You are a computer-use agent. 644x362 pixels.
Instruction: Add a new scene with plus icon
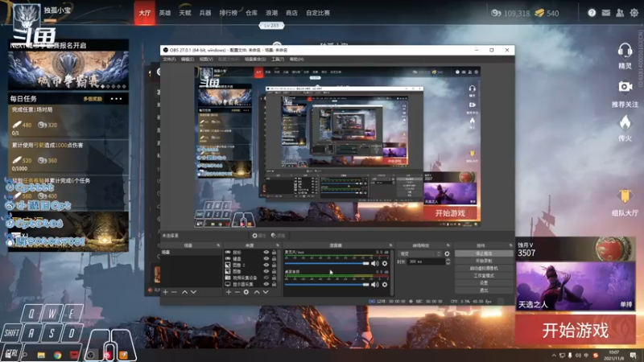click(166, 292)
